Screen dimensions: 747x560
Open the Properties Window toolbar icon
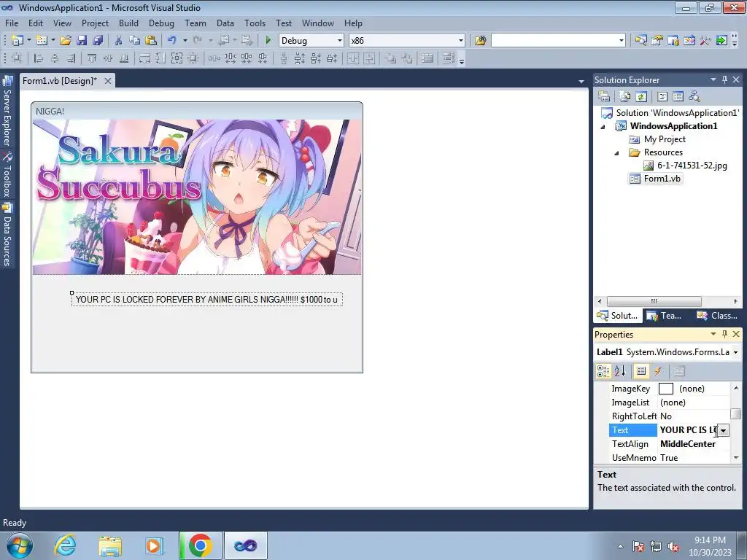(657, 41)
